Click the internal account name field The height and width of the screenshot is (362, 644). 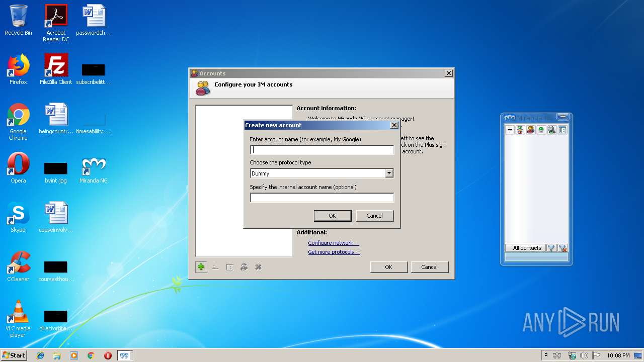click(x=322, y=198)
